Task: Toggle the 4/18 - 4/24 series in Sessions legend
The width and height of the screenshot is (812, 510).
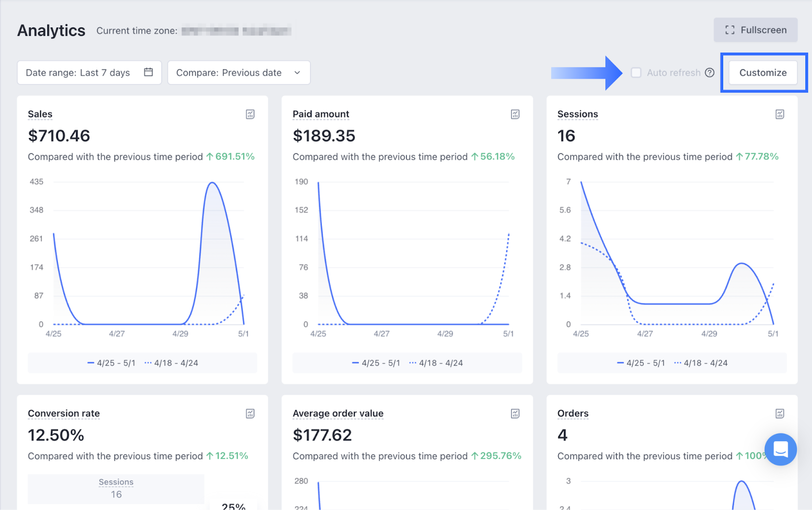Action: point(701,363)
